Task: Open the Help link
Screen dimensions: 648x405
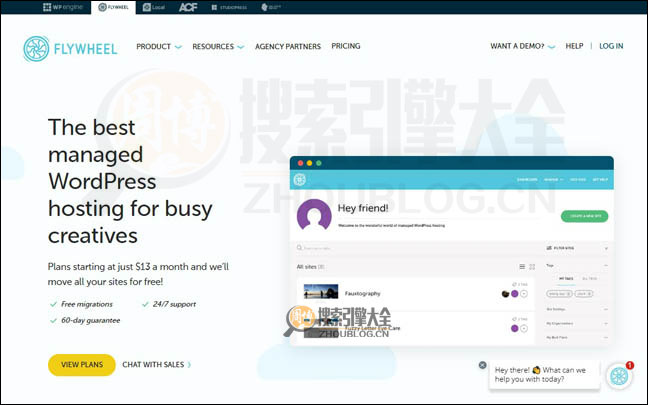Action: 574,46
